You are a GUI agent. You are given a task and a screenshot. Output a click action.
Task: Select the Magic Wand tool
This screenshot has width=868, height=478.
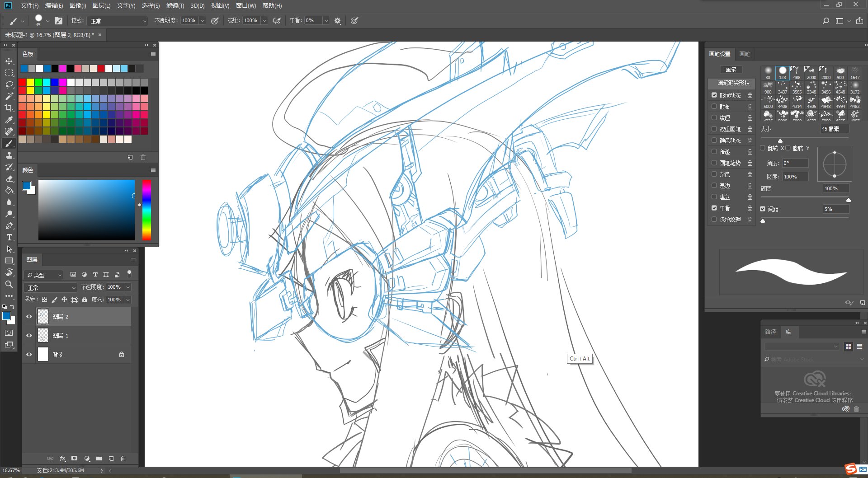pyautogui.click(x=9, y=96)
